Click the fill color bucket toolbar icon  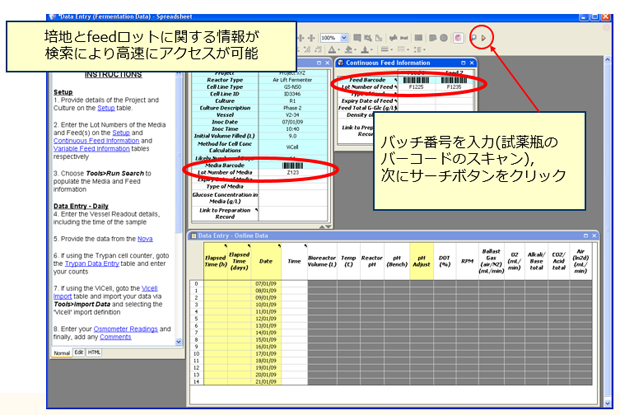coord(348,49)
